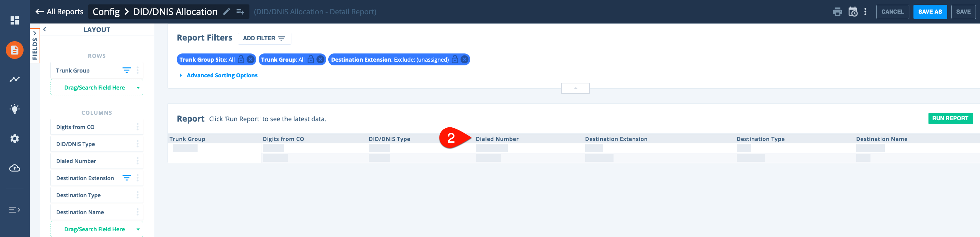Click the Trunk Group column header
The width and height of the screenshot is (980, 237).
coord(187,139)
